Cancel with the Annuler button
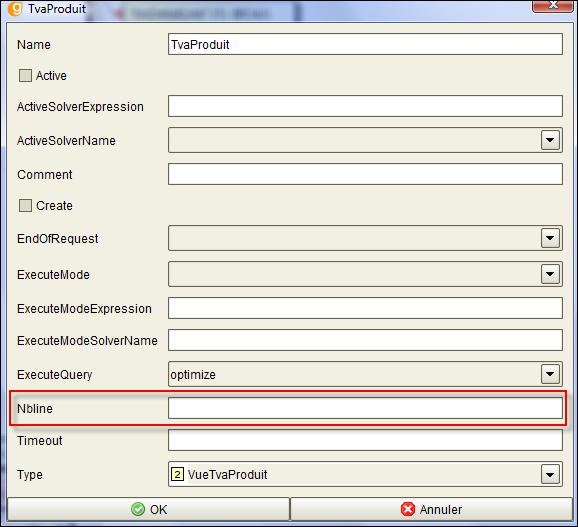Image resolution: width=578 pixels, height=527 pixels. [x=432, y=509]
